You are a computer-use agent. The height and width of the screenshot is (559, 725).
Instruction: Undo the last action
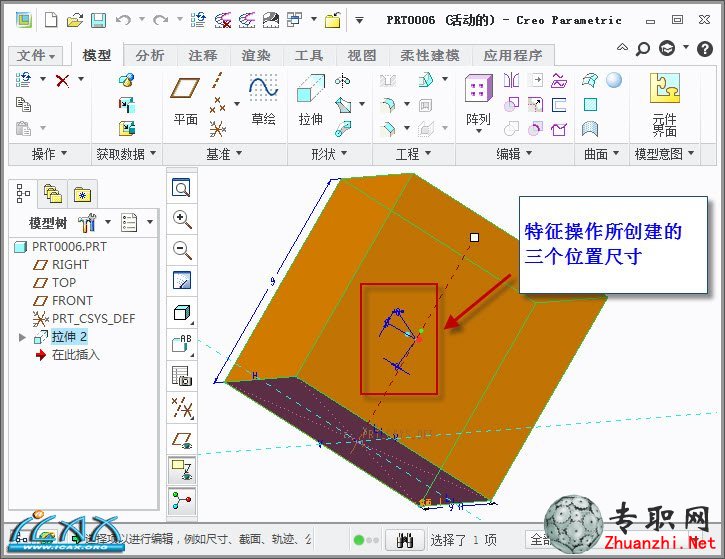click(123, 20)
